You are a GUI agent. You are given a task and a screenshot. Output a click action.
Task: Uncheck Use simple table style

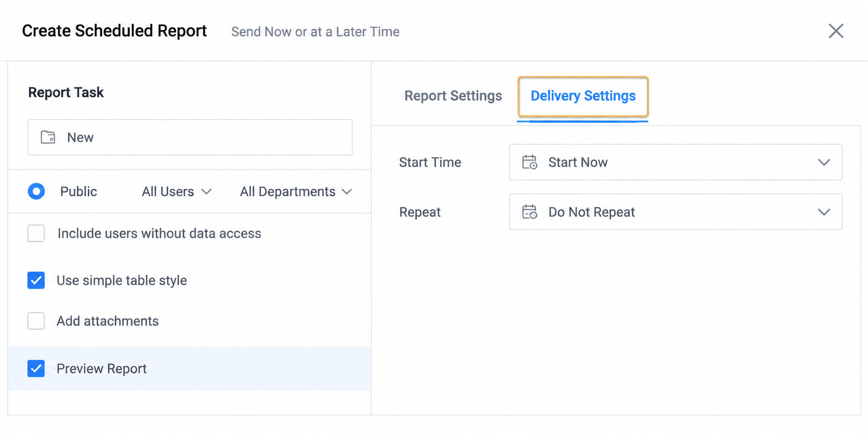pyautogui.click(x=36, y=280)
